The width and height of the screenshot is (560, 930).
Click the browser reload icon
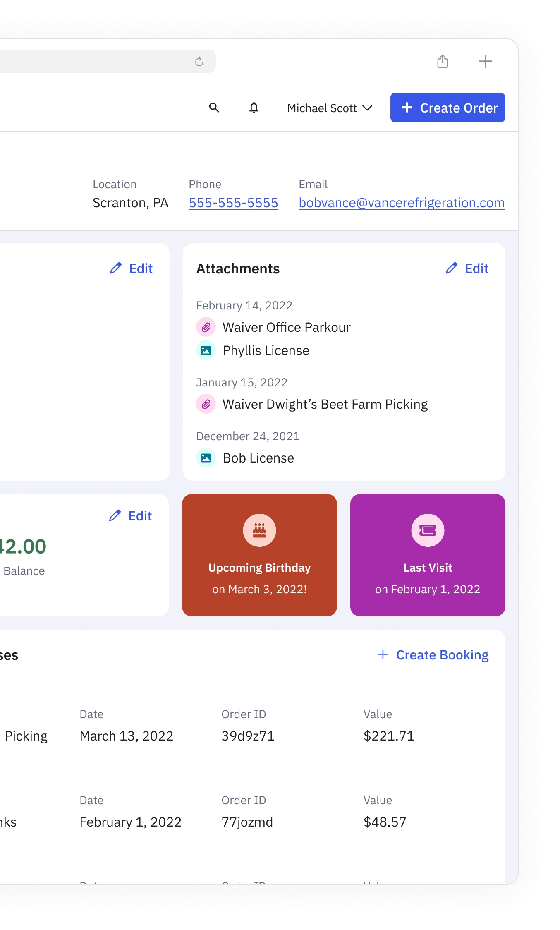point(199,62)
